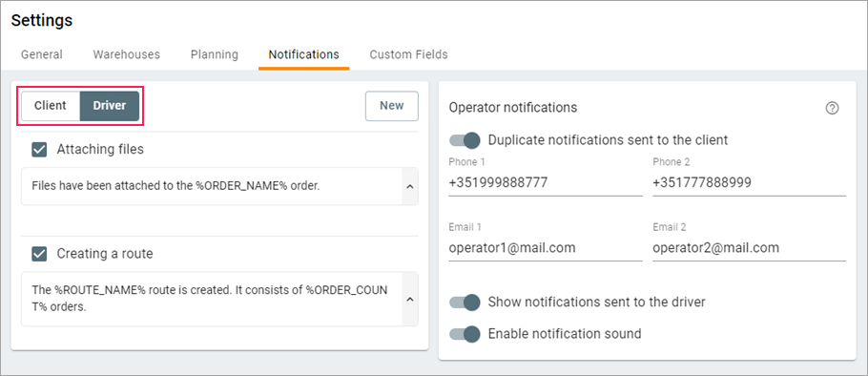Disable Duplicate notifications sent to the client

pos(465,140)
